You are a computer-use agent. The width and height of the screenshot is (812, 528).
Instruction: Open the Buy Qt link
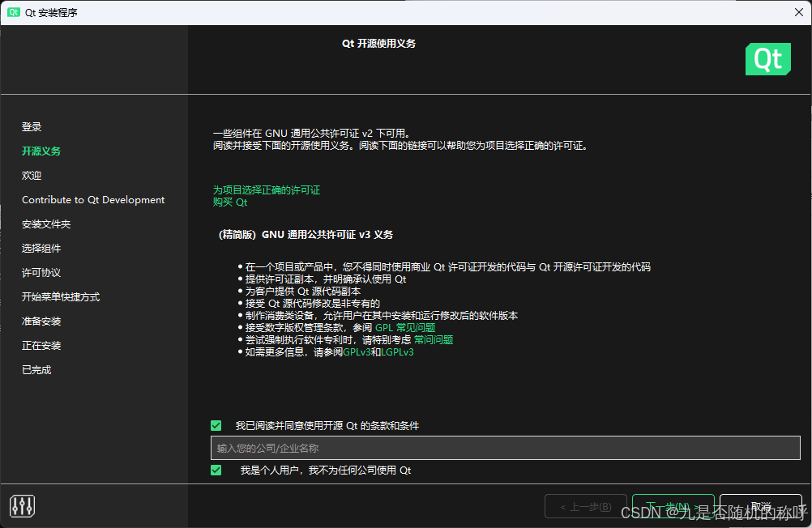(230, 202)
